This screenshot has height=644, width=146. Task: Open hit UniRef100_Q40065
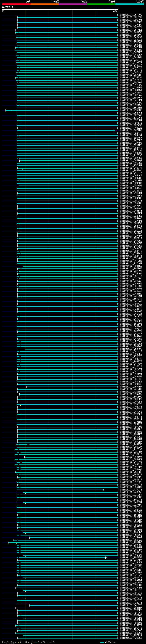(x=131, y=412)
